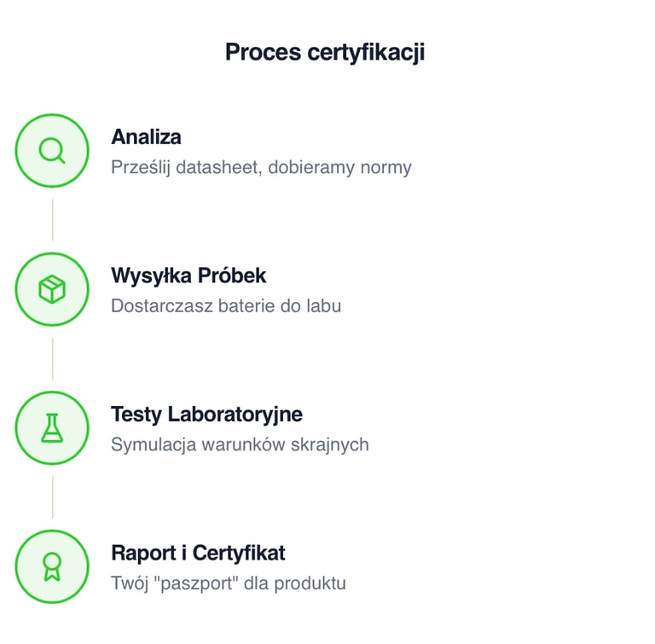Click the certificate award ribbon icon
Image resolution: width=655 pixels, height=644 pixels.
(52, 567)
